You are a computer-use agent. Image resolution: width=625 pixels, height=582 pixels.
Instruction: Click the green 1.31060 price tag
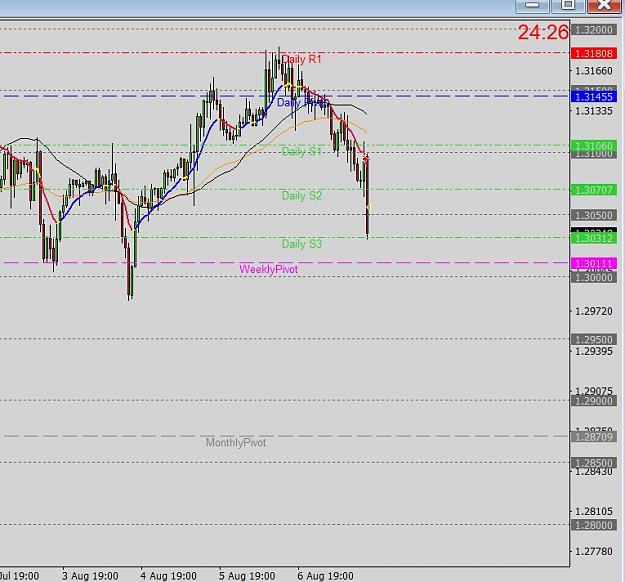[594, 146]
